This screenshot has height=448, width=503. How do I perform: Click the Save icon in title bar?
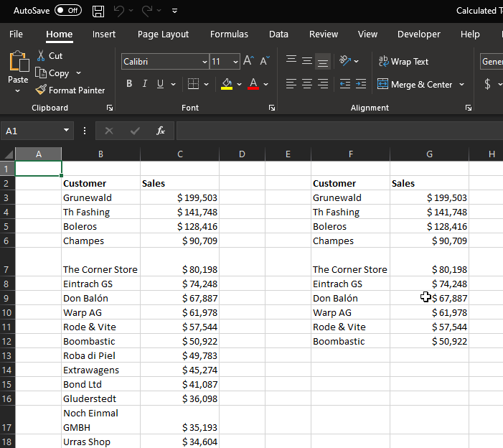[98, 11]
